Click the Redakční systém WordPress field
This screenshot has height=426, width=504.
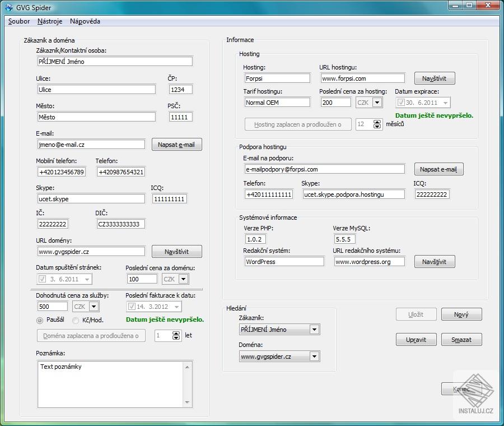tap(284, 262)
